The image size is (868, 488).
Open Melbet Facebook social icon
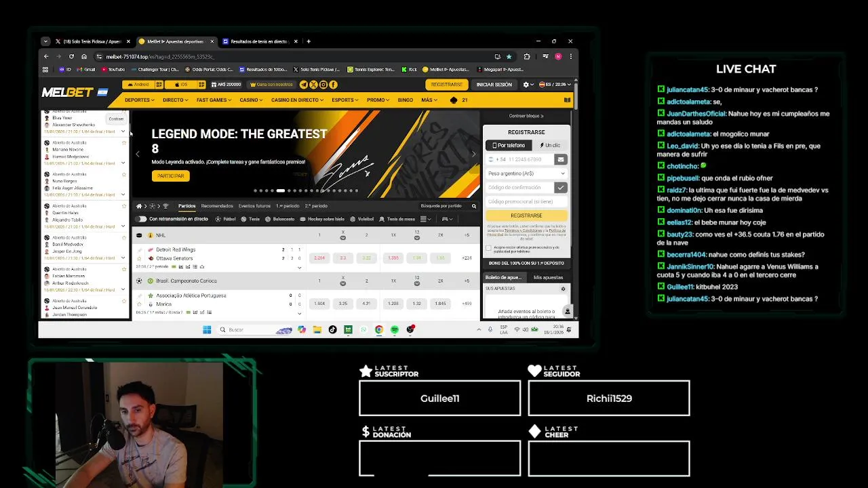(333, 85)
